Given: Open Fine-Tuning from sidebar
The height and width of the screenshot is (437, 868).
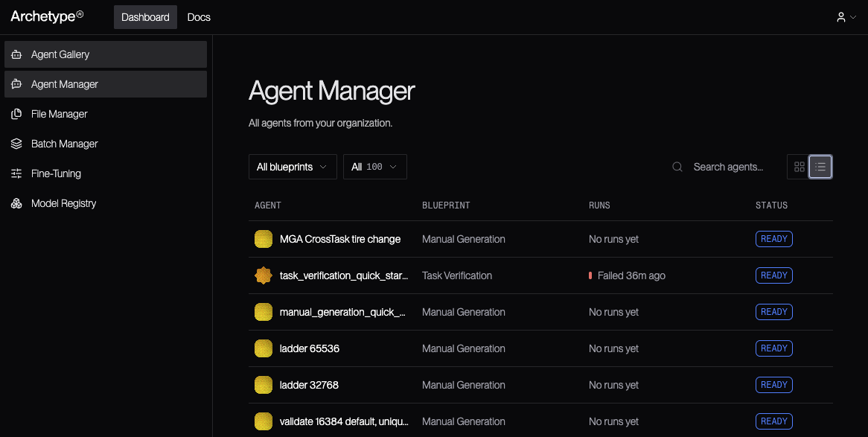Looking at the screenshot, I should pyautogui.click(x=106, y=173).
